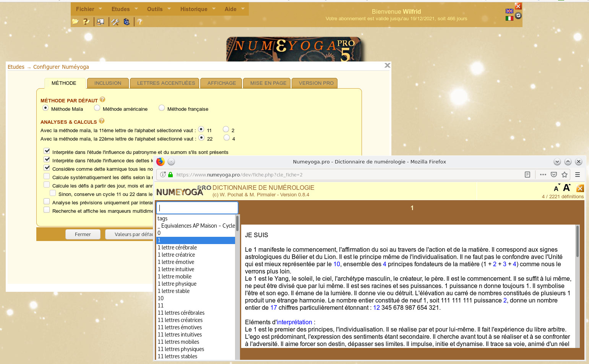
Task: Click the Etudes breadcrumb link
Action: click(16, 67)
